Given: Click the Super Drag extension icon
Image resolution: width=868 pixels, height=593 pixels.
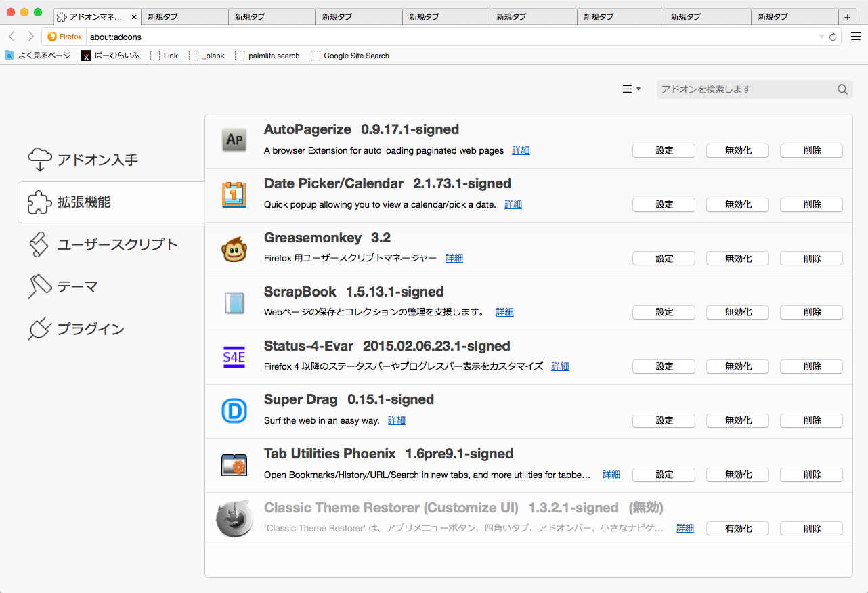Looking at the screenshot, I should point(234,411).
